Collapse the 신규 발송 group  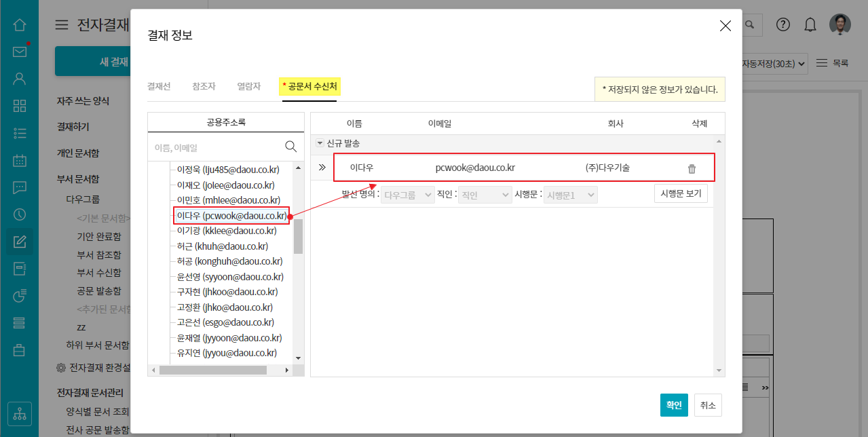point(320,143)
